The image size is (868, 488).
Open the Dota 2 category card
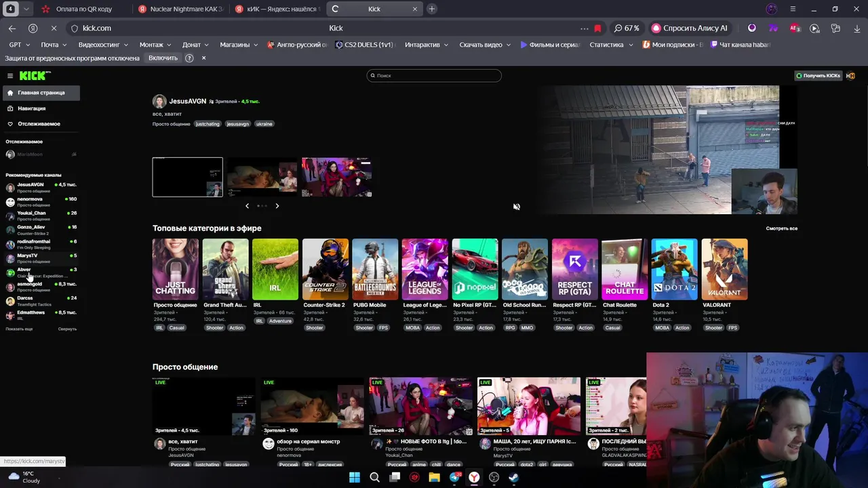tap(674, 269)
